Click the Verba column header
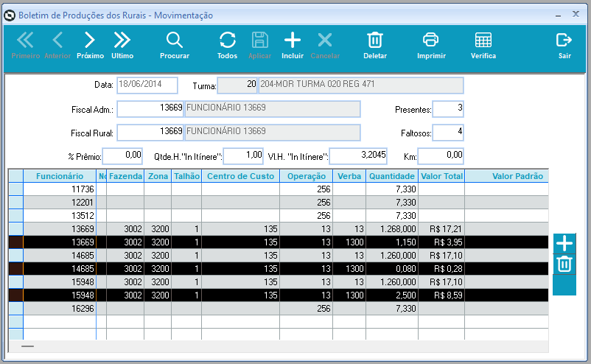 pyautogui.click(x=349, y=176)
